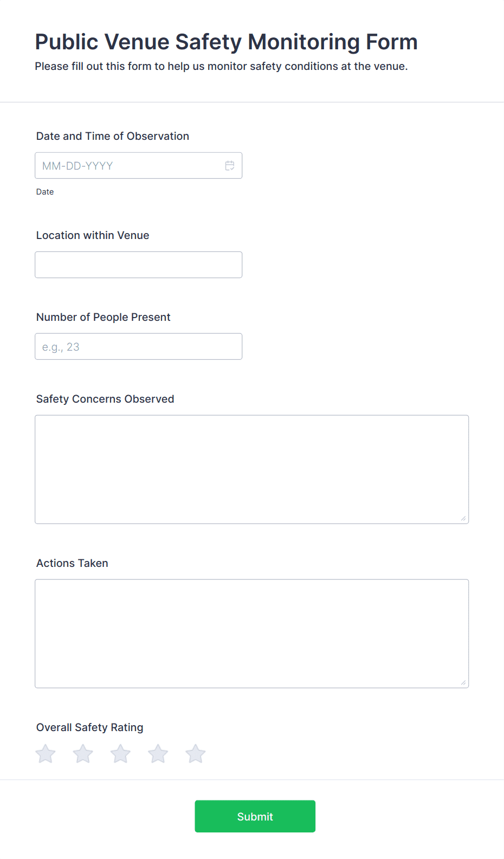Give a five-star safety rating

click(x=196, y=753)
